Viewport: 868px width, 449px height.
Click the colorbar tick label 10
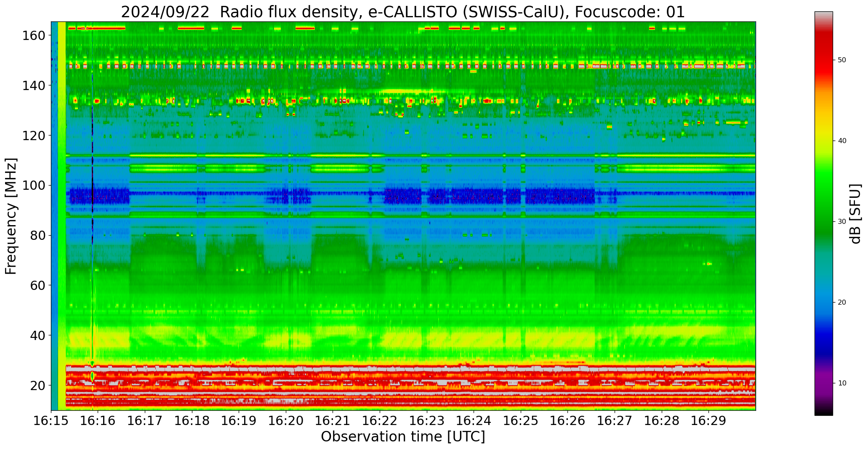coord(842,383)
